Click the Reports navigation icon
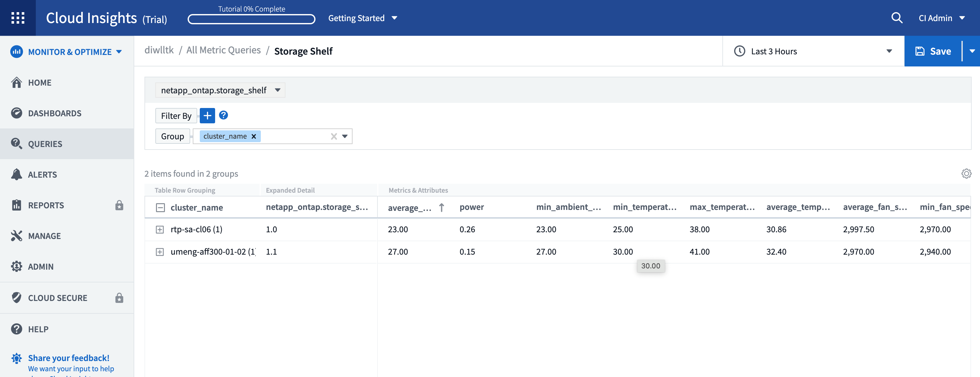 click(x=17, y=204)
